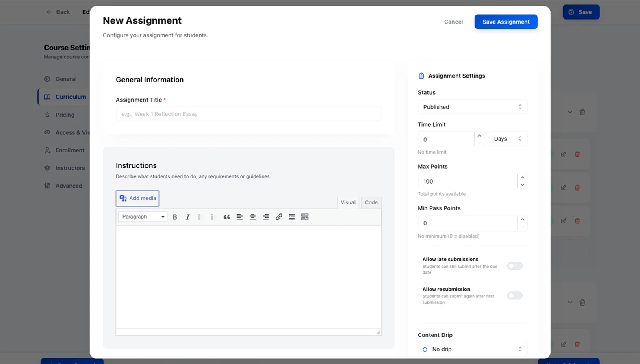Increase Max Points with up arrow

coord(523,178)
